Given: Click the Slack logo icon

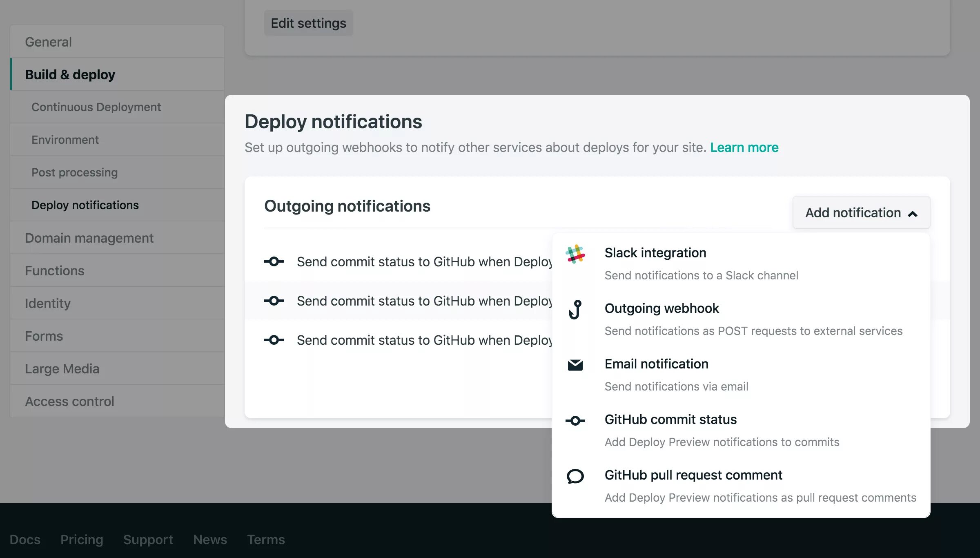Looking at the screenshot, I should 575,254.
